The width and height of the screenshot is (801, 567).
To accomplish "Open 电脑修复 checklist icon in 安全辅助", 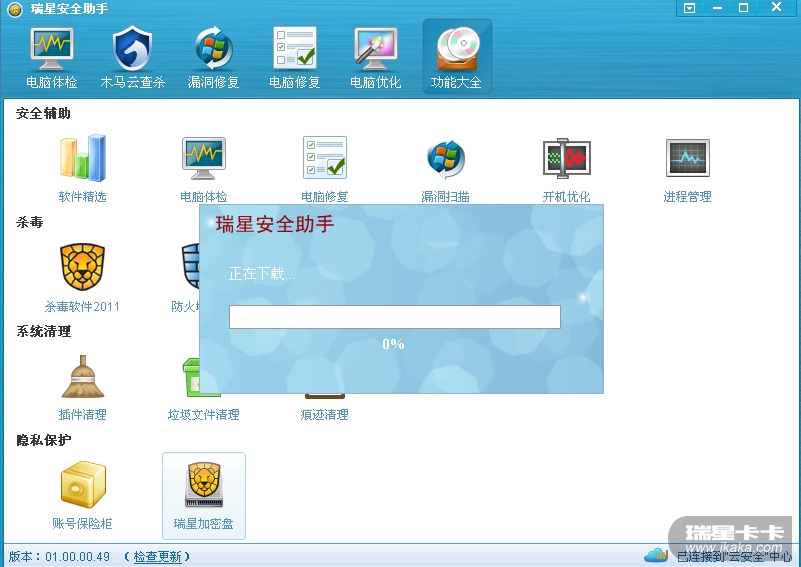I will pos(325,157).
